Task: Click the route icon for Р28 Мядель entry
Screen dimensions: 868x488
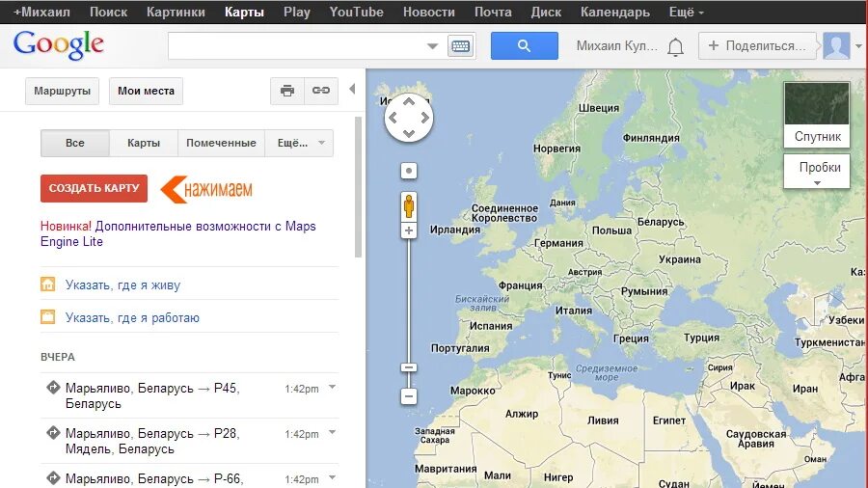Action: click(53, 433)
